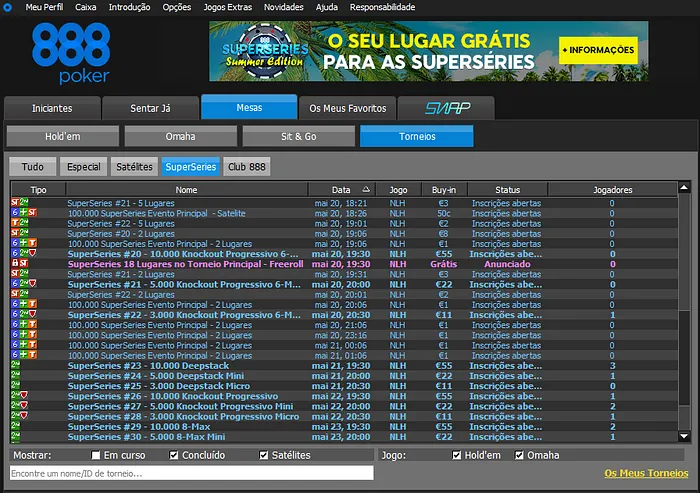Click the blue 6-max icon on SuperSeries #20 Knockout Progressivo row
The height and width of the screenshot is (493, 700).
click(x=15, y=254)
